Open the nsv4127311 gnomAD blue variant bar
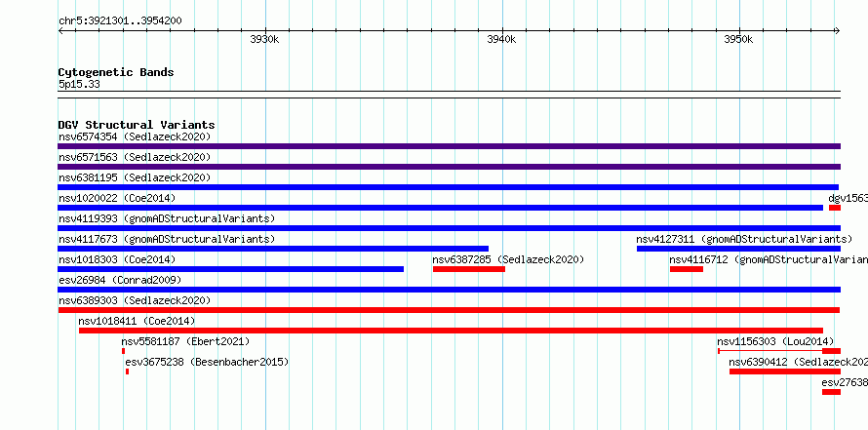868x430 pixels. tap(738, 249)
